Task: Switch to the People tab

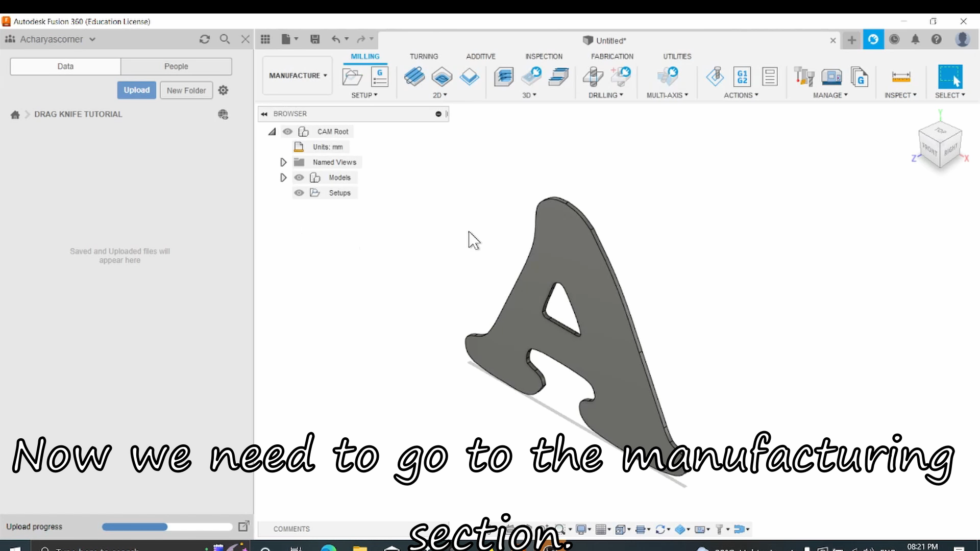Action: click(x=176, y=66)
